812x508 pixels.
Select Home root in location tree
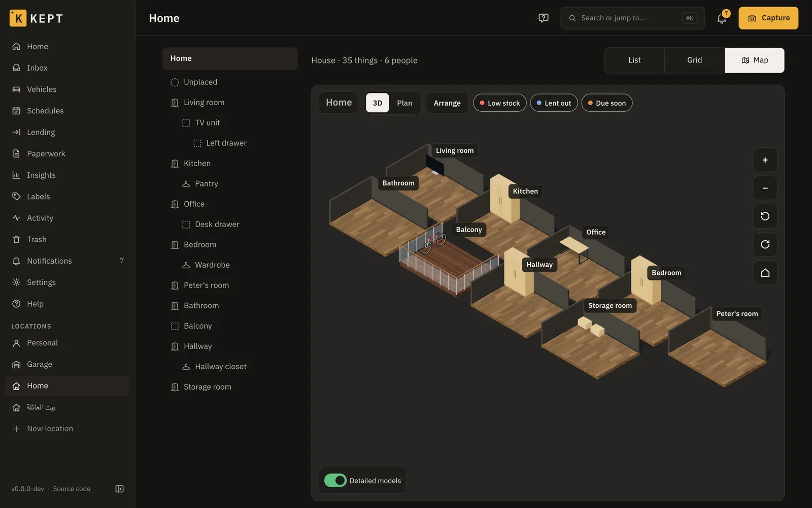tap(230, 59)
